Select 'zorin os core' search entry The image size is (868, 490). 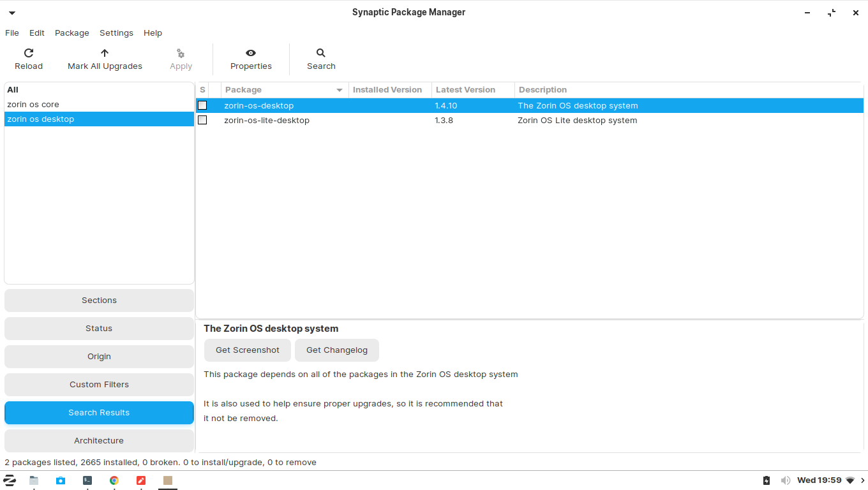coord(99,105)
